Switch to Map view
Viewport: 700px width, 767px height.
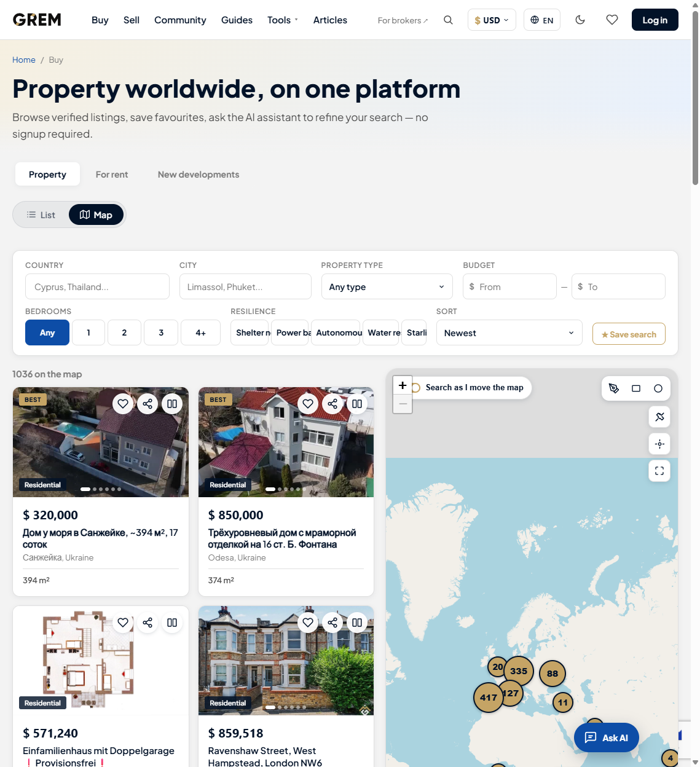click(96, 215)
